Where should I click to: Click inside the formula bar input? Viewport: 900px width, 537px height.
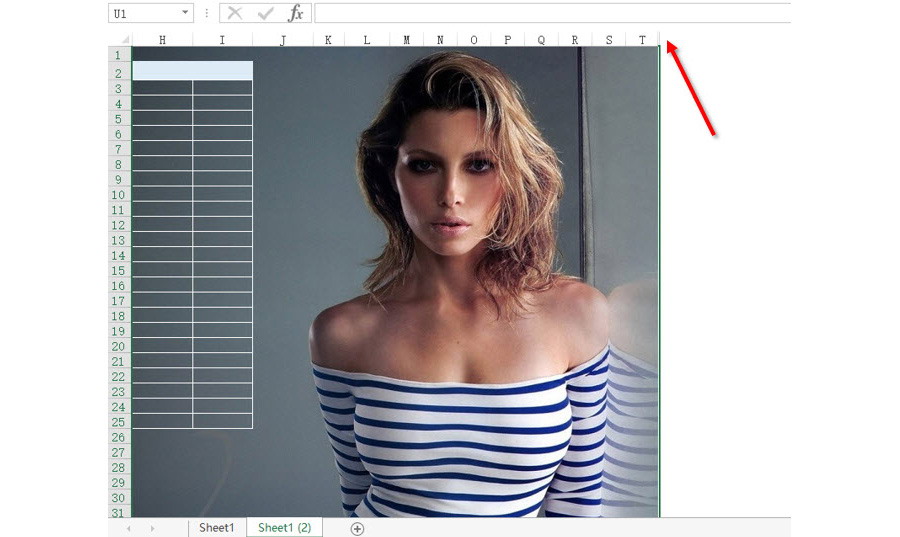[553, 13]
